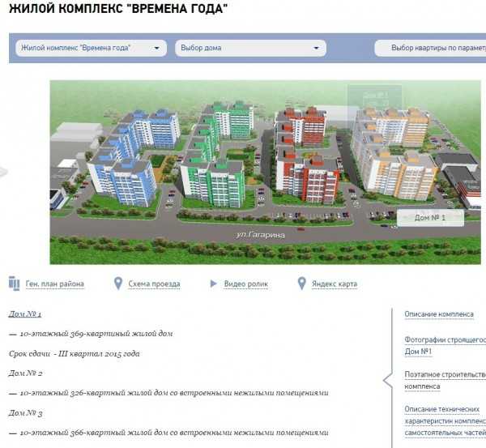This screenshot has height=448, width=486.
Task: Open the Выбор квартиры по параметрам selector
Action: tap(433, 48)
